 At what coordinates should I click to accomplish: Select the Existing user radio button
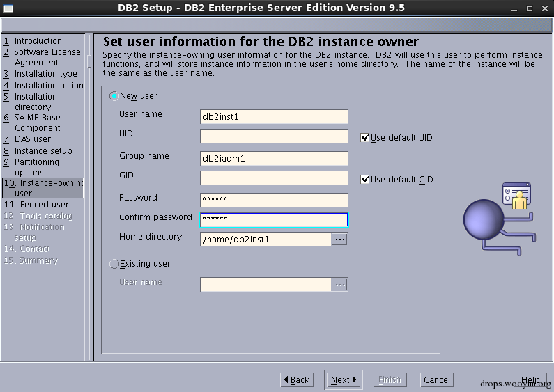pyautogui.click(x=114, y=264)
